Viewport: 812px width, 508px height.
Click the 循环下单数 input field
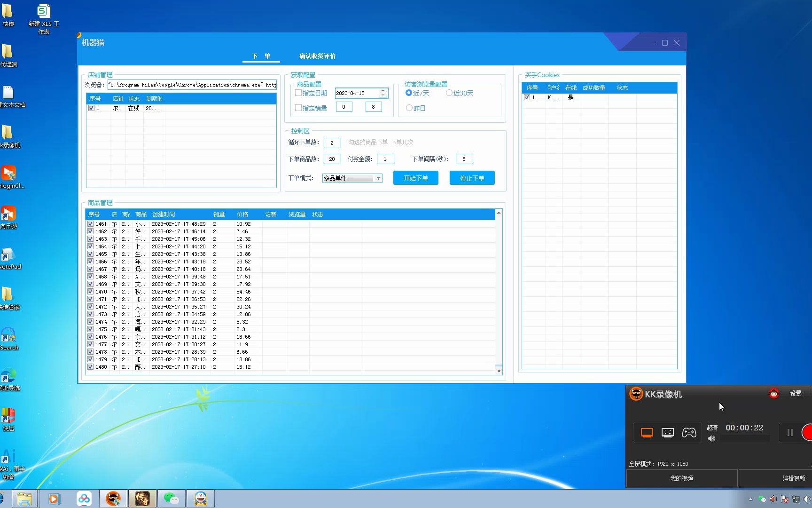tap(332, 143)
